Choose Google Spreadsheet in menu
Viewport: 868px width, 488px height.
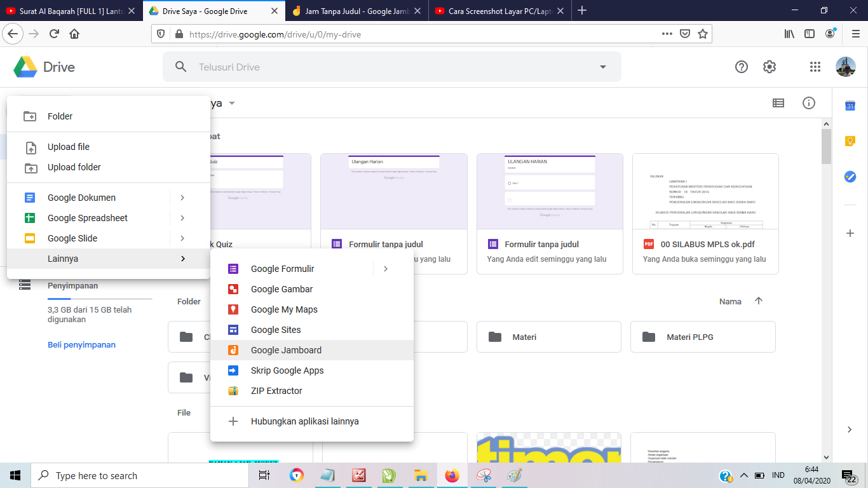click(88, 218)
